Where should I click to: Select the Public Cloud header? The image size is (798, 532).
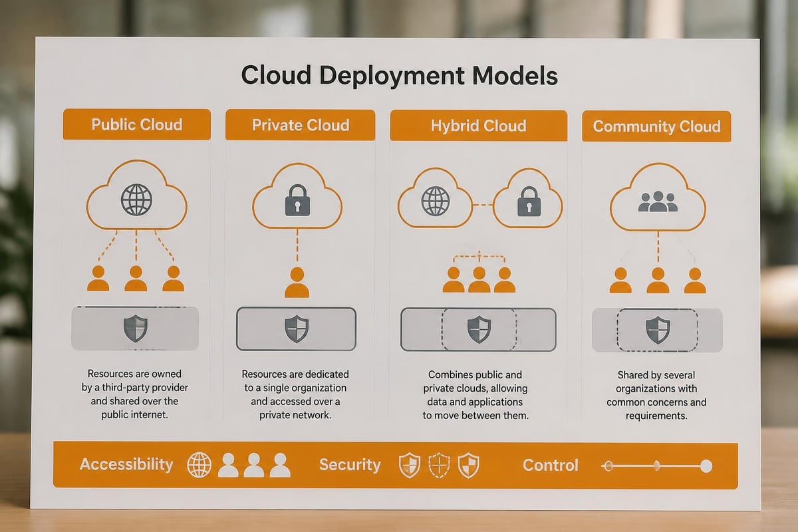137,125
